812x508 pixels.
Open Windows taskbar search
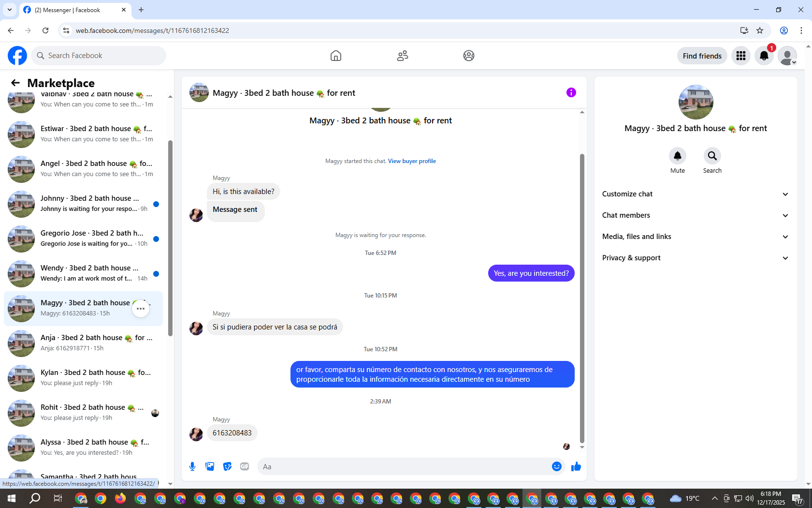pos(35,498)
